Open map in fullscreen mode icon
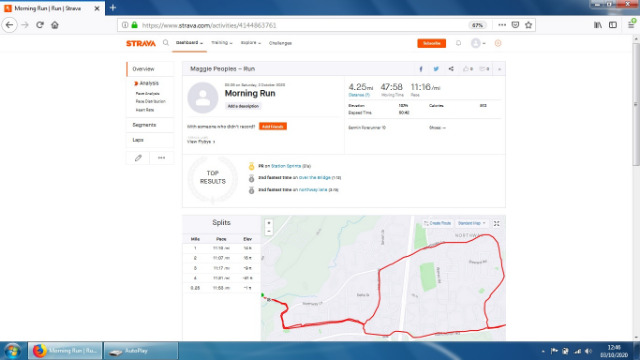 click(497, 223)
